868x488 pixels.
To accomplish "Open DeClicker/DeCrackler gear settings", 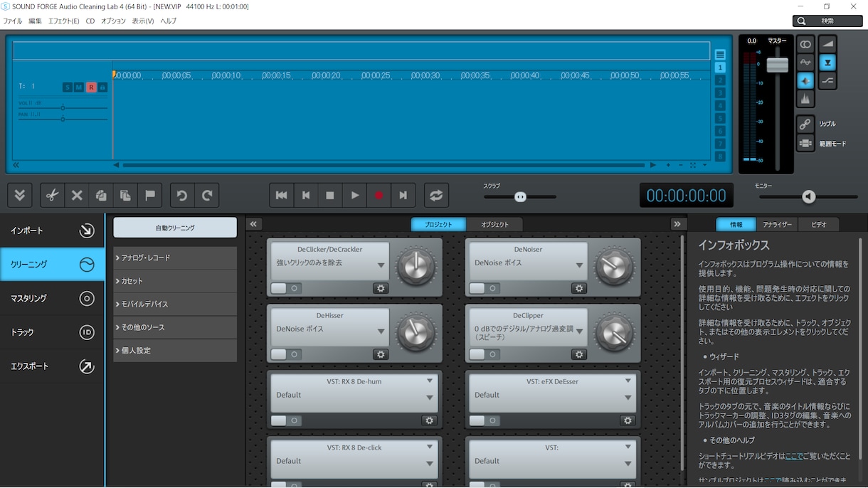I will 381,288.
